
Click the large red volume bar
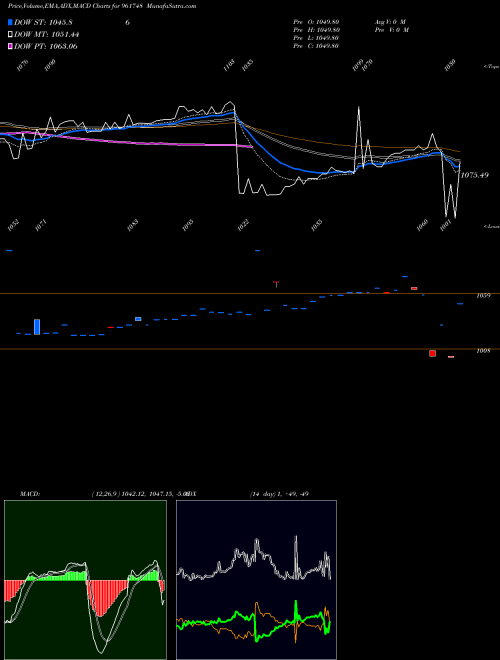tap(432, 353)
